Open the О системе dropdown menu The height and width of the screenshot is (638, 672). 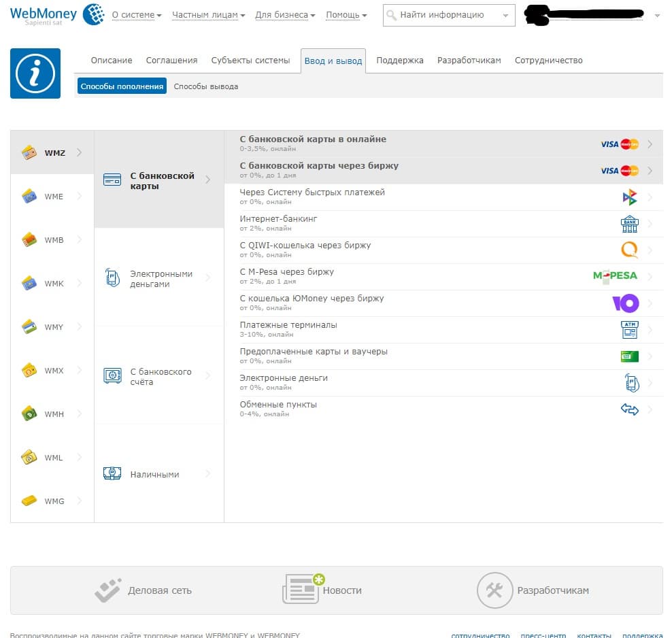(x=137, y=15)
